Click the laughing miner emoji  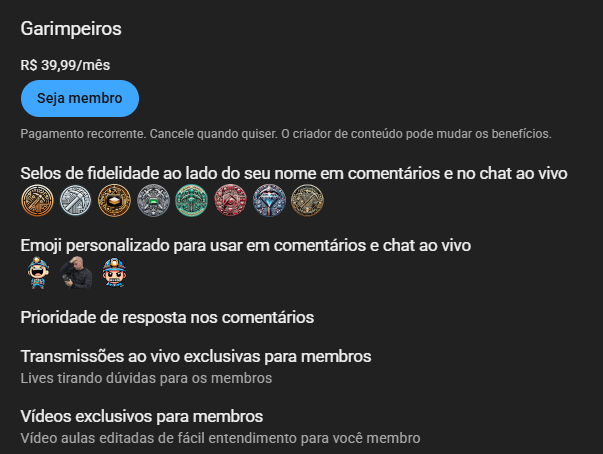38,273
